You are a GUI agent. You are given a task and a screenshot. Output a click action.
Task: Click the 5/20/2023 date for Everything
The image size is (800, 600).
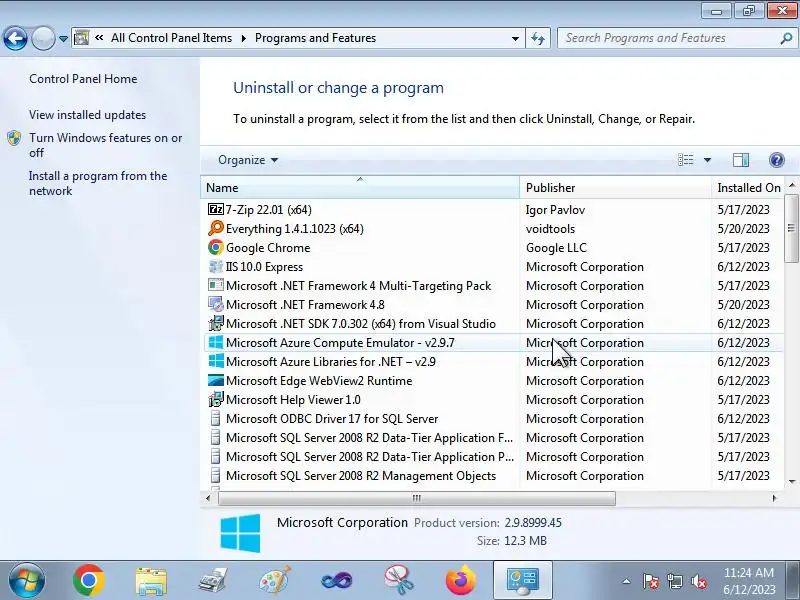click(743, 229)
